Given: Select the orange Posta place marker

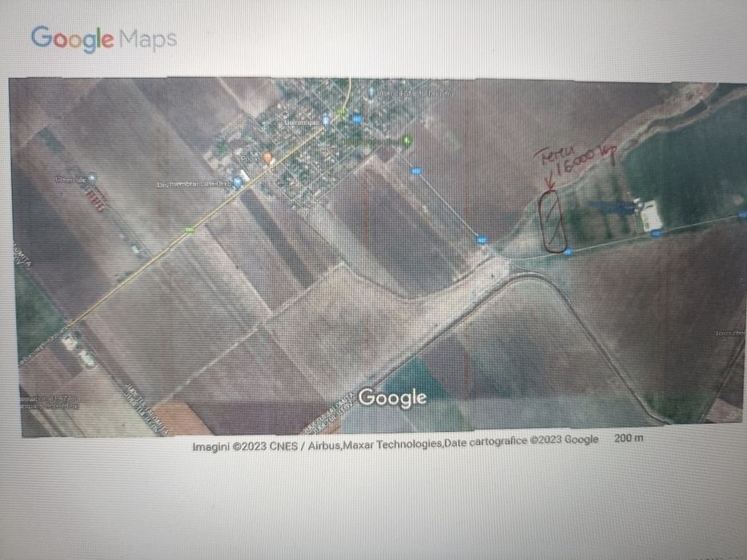Looking at the screenshot, I should click(x=267, y=158).
